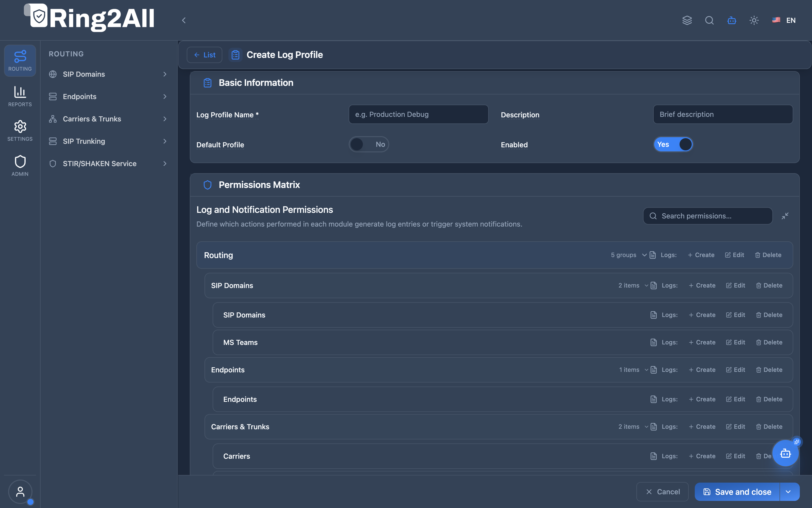Click Save and close

pos(737,492)
